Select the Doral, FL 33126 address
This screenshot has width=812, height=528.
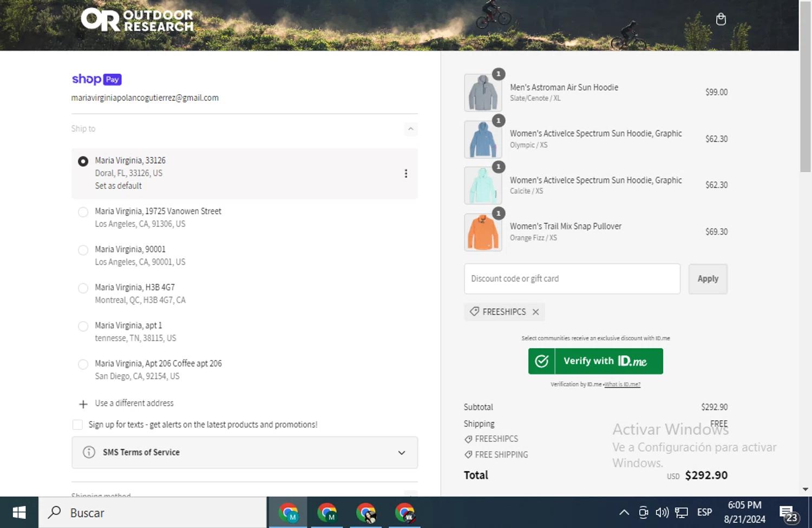click(x=83, y=161)
